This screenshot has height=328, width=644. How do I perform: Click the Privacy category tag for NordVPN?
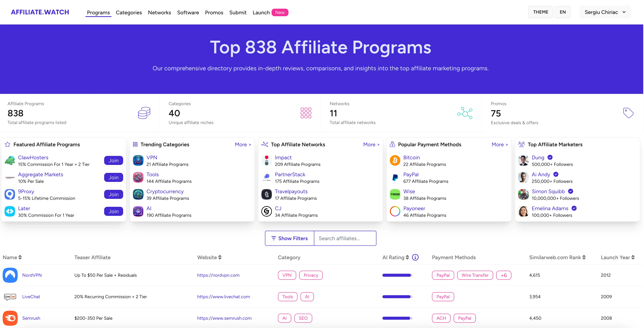pyautogui.click(x=311, y=275)
